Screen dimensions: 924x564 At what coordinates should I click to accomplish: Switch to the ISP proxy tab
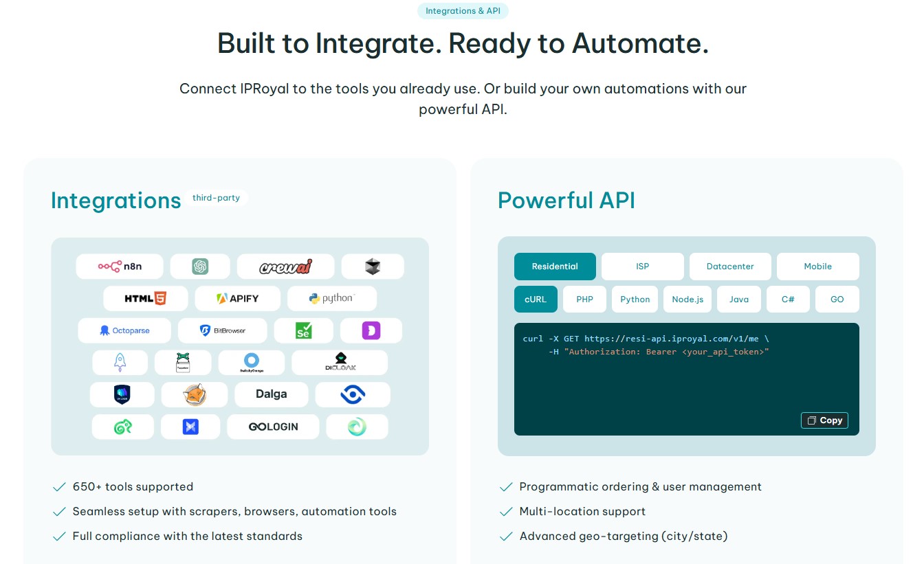[x=642, y=267]
